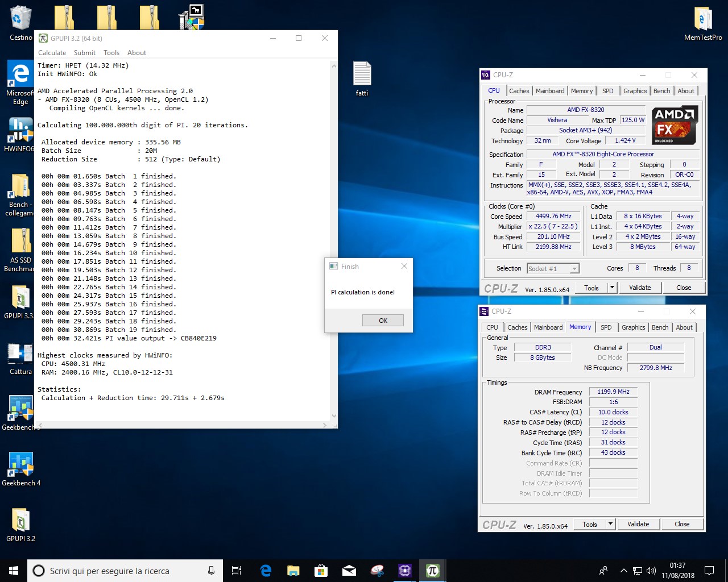Viewport: 728px width, 582px height.
Task: Open the MemTestPro desktop shortcut
Action: pyautogui.click(x=703, y=23)
